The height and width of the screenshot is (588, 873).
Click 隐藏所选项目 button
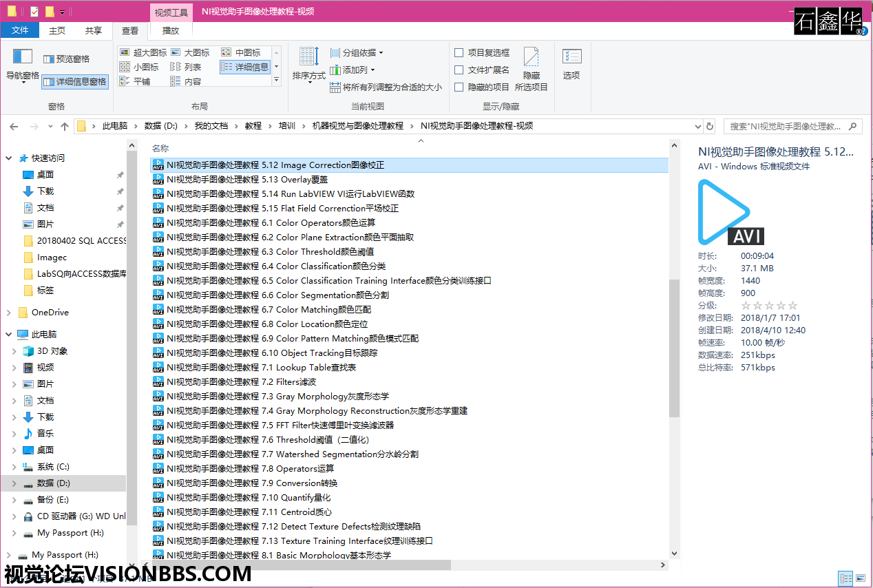(x=531, y=70)
